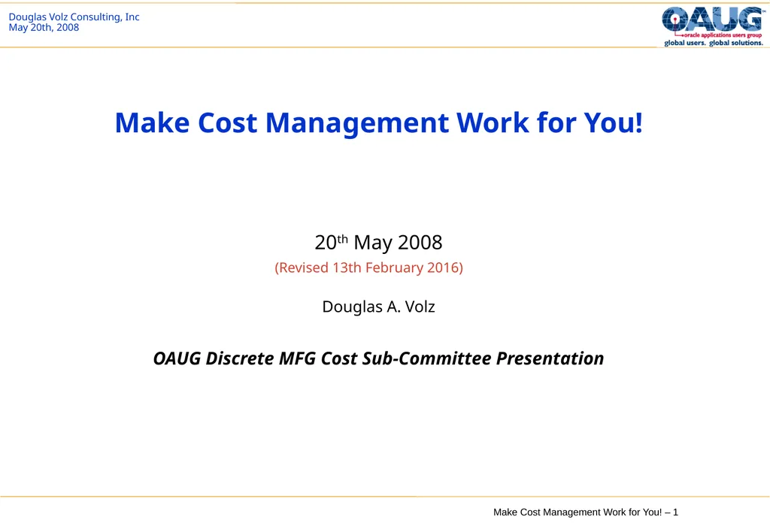Screen dimensions: 770x532
Task: Click the 'May 20th, 2008' header date
Action: [44, 28]
